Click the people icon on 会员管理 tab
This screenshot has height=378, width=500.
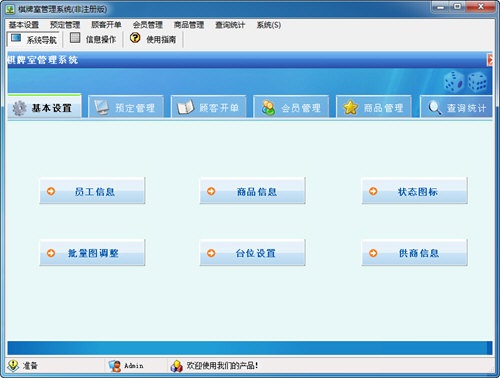[268, 108]
